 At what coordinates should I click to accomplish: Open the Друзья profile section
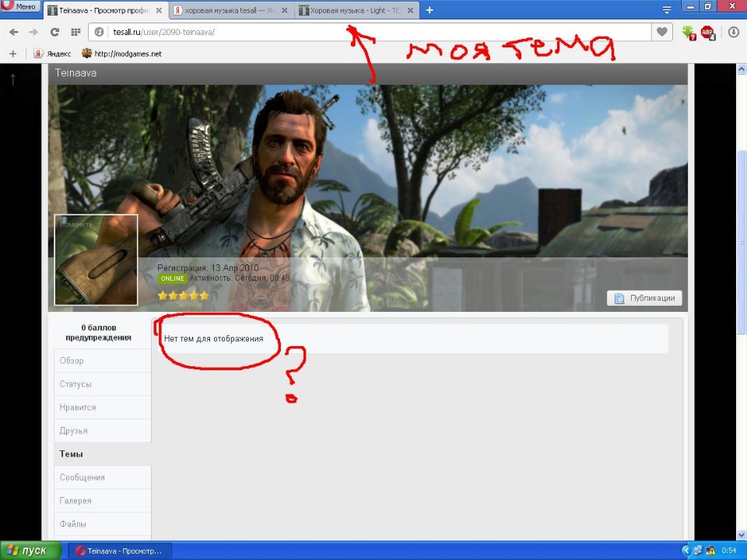(103, 430)
